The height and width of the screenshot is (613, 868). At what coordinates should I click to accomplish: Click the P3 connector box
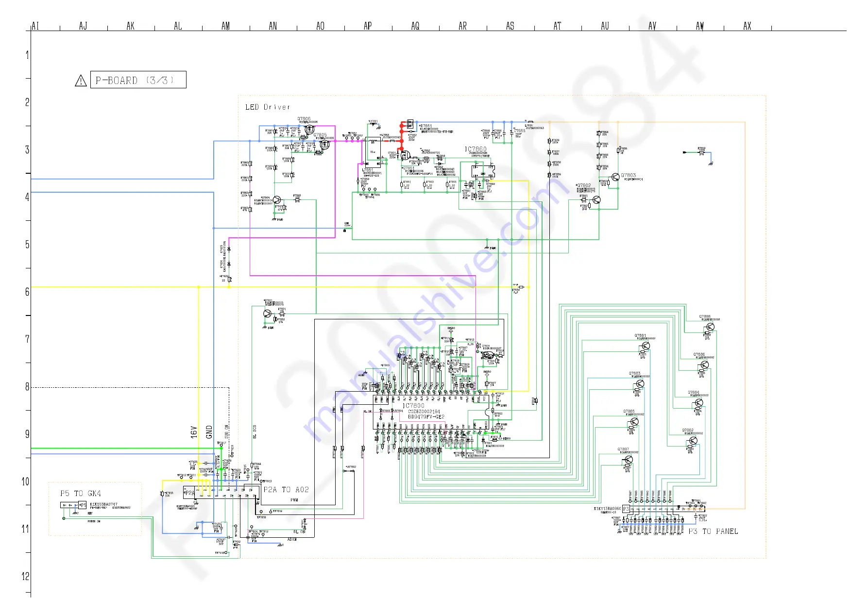(x=626, y=509)
